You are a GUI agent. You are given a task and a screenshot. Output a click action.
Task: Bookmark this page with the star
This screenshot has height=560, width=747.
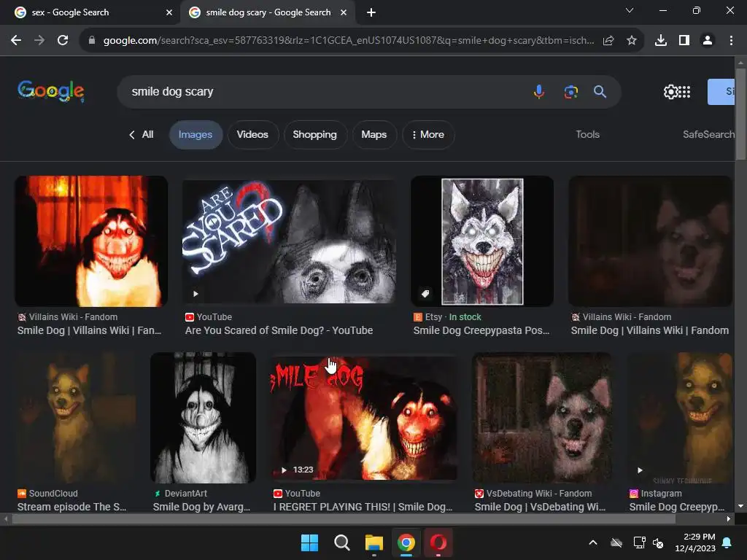(x=632, y=41)
